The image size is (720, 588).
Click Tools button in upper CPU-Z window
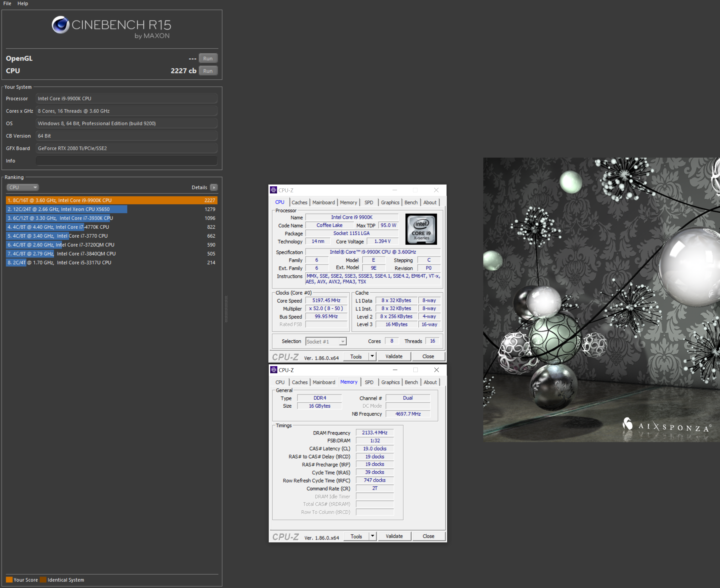pos(356,357)
